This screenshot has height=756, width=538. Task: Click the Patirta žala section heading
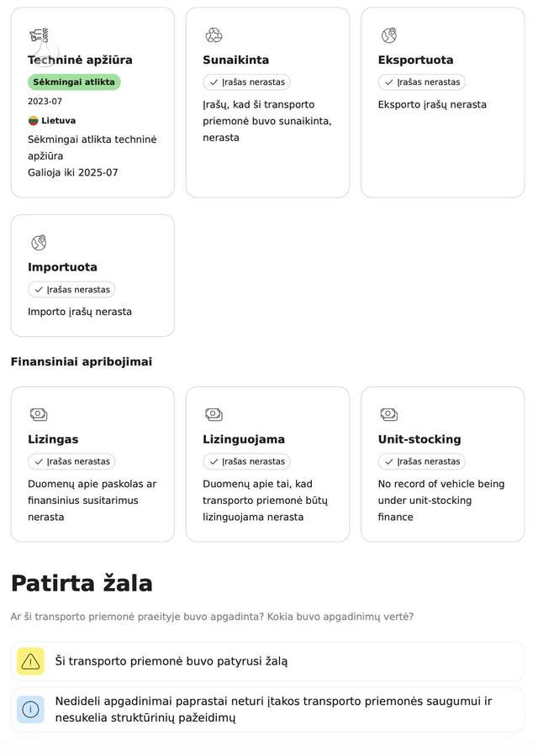coord(82,583)
